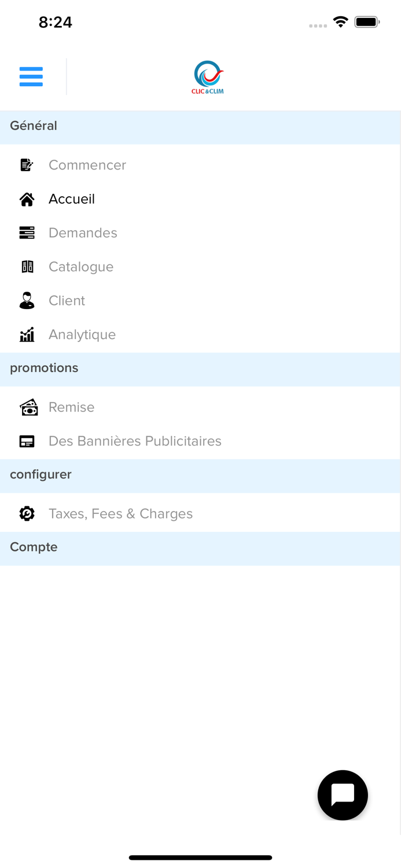Open the Taxes, Fees & Charges link
Image resolution: width=401 pixels, height=868 pixels.
pos(120,513)
